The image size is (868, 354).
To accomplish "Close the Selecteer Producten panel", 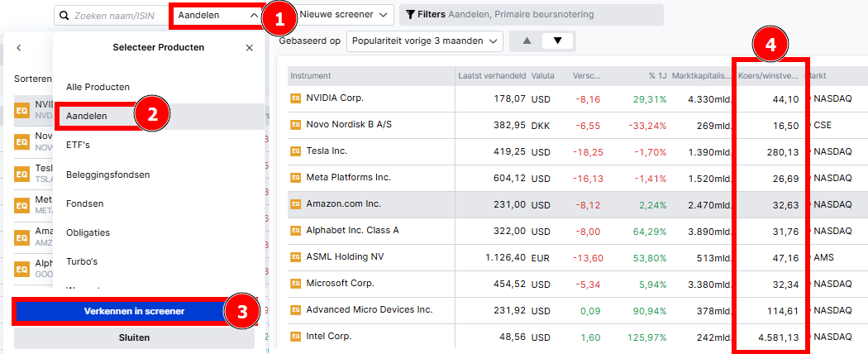I will (250, 48).
